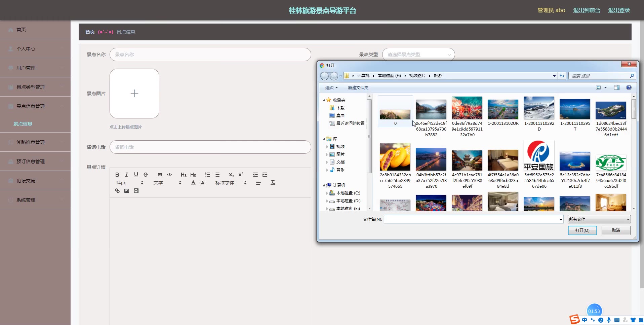The width and height of the screenshot is (644, 325).
Task: Pick the text color tool
Action: (x=193, y=183)
